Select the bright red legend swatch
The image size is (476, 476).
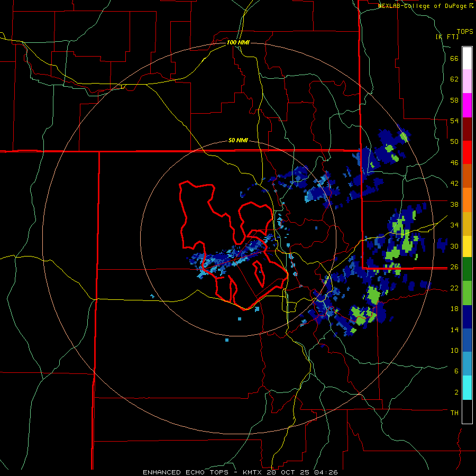point(467,152)
